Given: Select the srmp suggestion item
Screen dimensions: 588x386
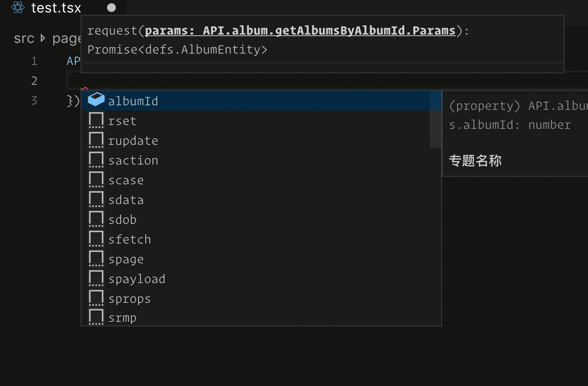Looking at the screenshot, I should click(261, 317).
